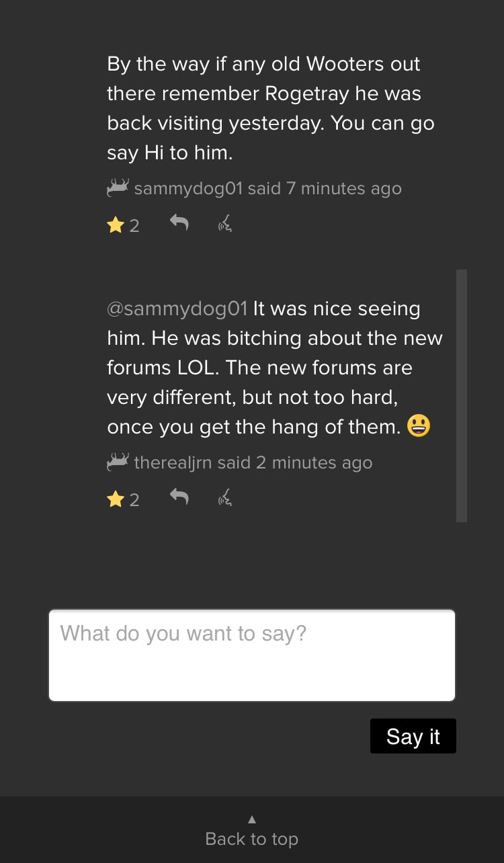Star therealjrn's comment
This screenshot has height=863, width=504.
click(116, 499)
